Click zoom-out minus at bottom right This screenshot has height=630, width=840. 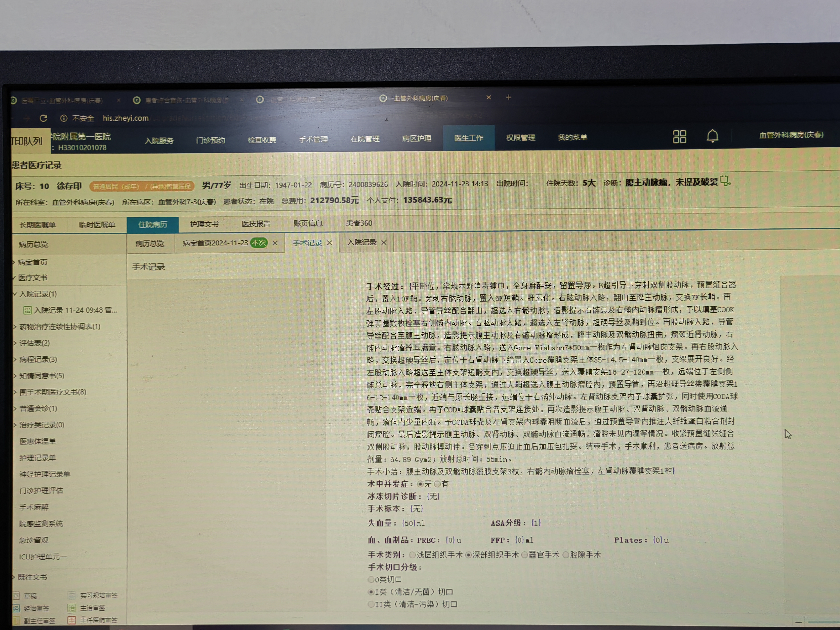[x=798, y=622]
